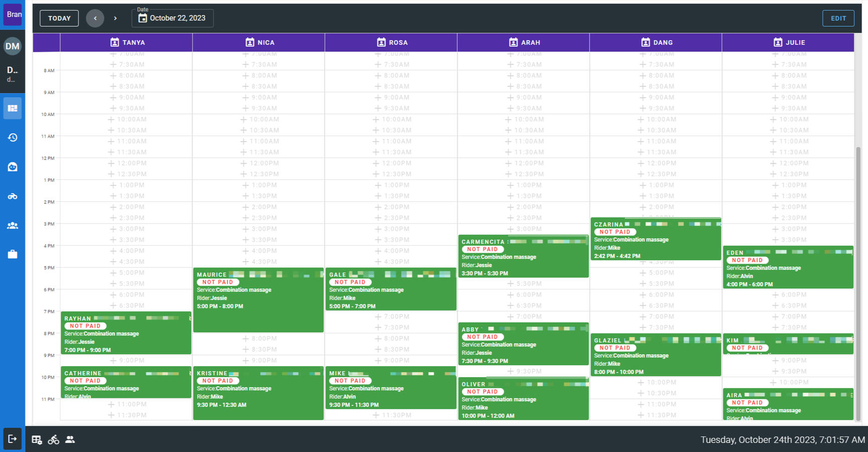Open the dashboard grid view in sidebar

tap(13, 108)
